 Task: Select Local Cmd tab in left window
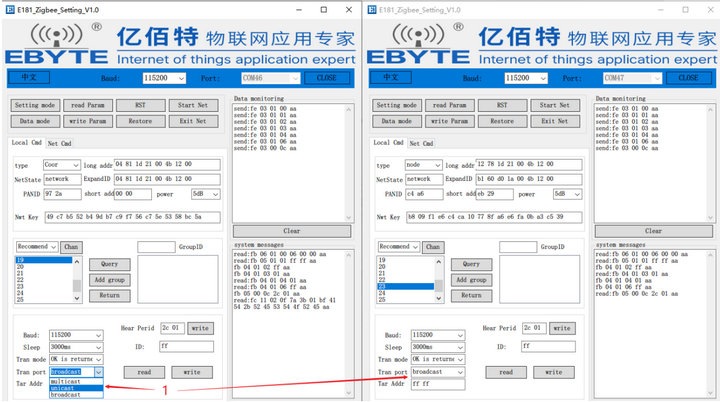pyautogui.click(x=27, y=143)
